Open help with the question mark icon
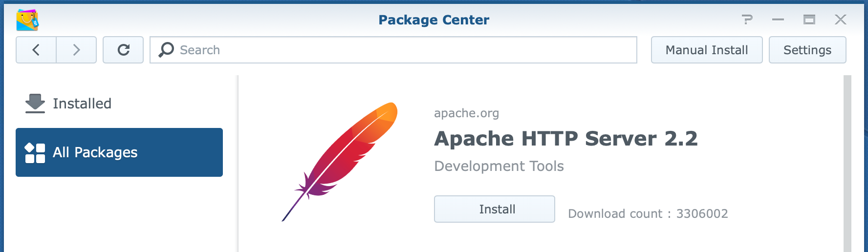Image resolution: width=868 pixels, height=252 pixels. (x=747, y=20)
